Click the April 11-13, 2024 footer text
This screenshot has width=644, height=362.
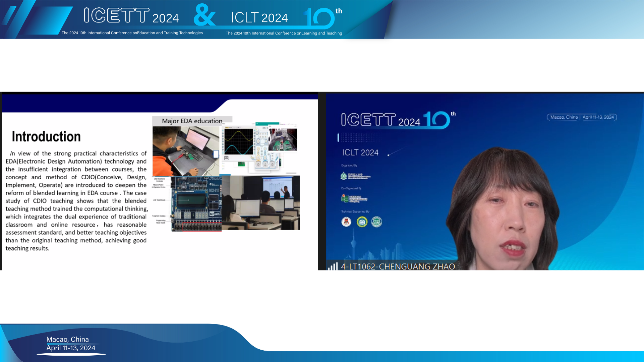[x=71, y=348]
